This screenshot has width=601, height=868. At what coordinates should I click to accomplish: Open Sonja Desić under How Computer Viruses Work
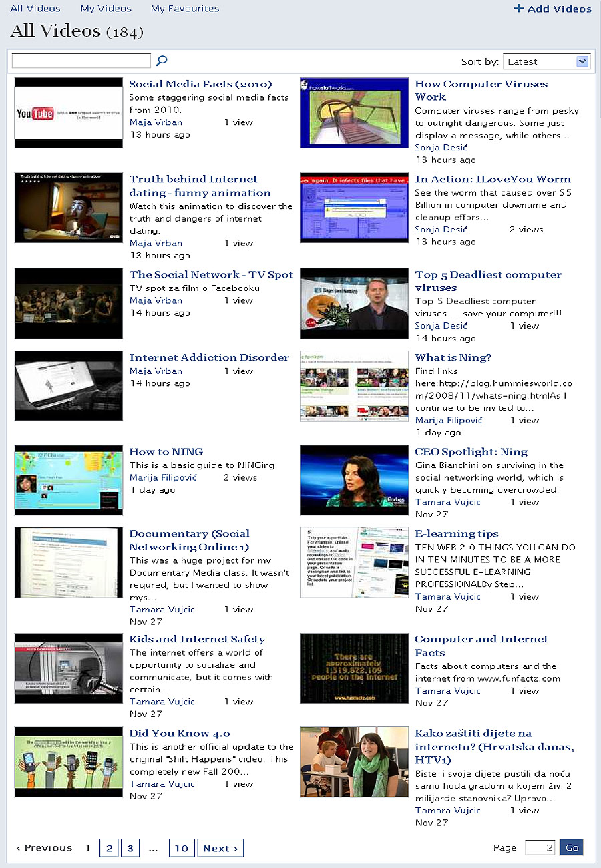[441, 148]
